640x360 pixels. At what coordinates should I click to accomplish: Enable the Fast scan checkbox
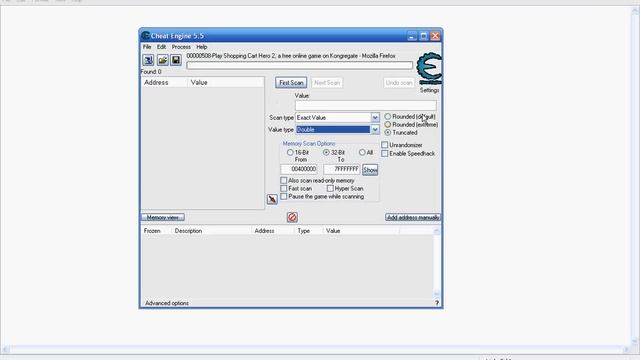pos(284,188)
